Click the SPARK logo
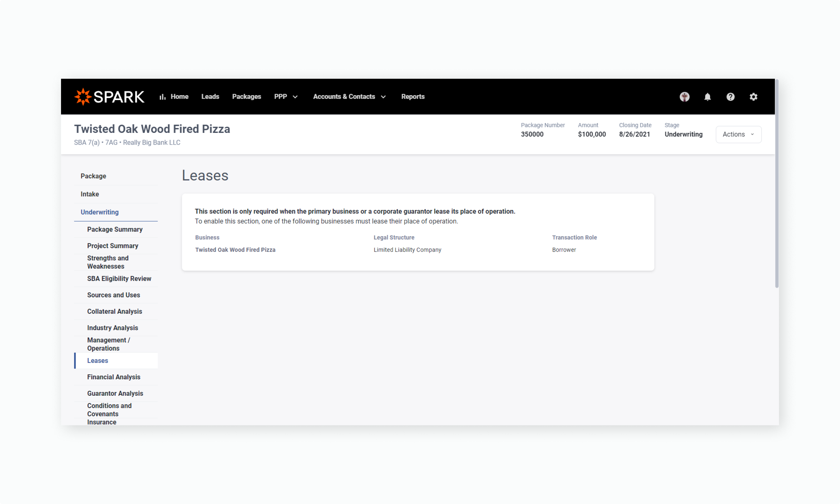This screenshot has height=504, width=840. tap(109, 97)
